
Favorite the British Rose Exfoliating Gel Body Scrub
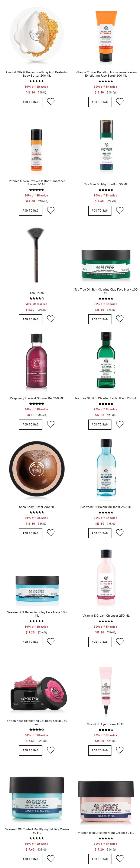(51, 750)
